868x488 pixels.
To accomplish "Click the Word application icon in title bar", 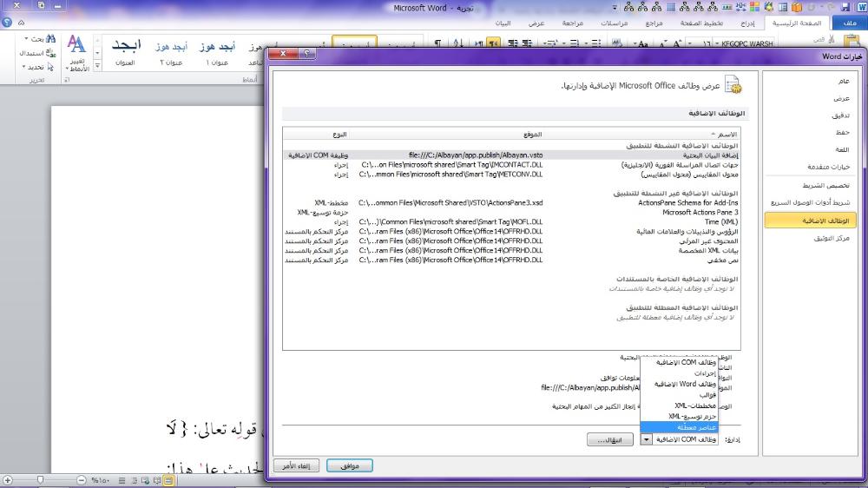I will coord(861,7).
